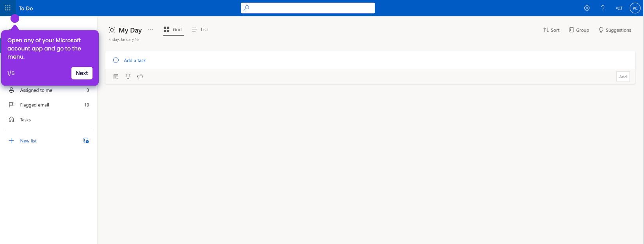Click the search magnifier icon
Screen dimensions: 644x244
[x=246, y=8]
